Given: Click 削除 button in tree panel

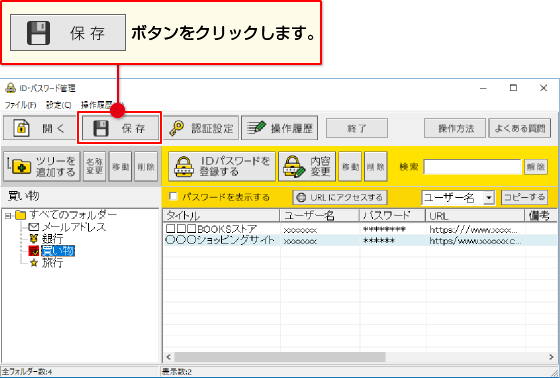Looking at the screenshot, I should pyautogui.click(x=146, y=166).
